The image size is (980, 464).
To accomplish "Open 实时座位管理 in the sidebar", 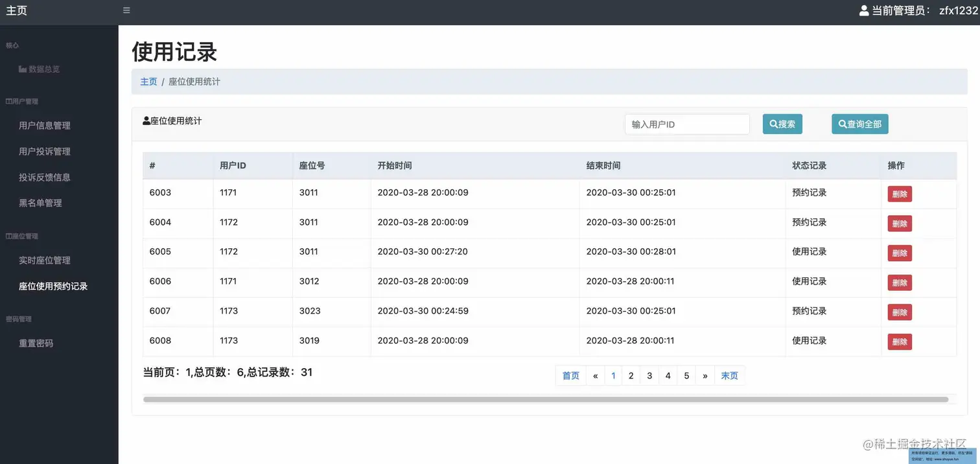I will (45, 261).
